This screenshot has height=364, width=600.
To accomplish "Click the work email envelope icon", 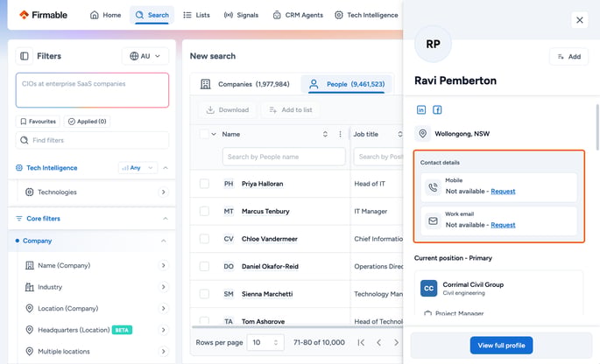I will tap(433, 221).
